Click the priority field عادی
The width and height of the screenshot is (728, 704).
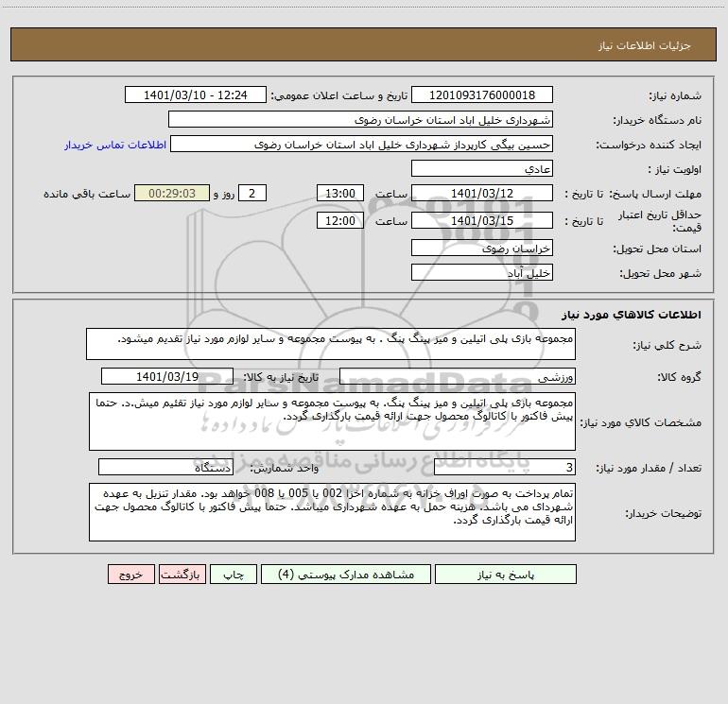pos(482,168)
